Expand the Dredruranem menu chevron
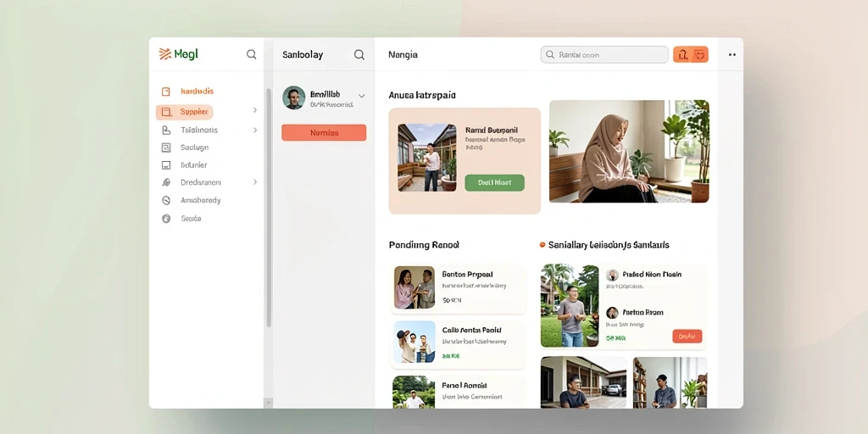This screenshot has height=434, width=868. (x=255, y=181)
